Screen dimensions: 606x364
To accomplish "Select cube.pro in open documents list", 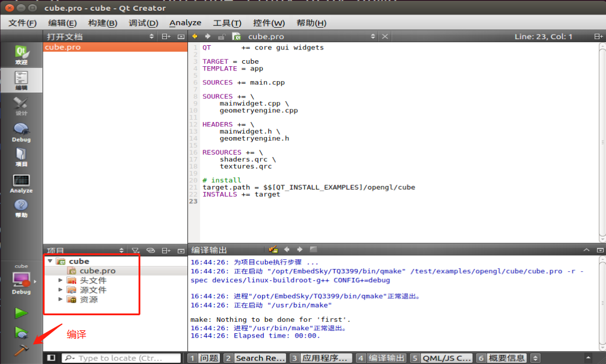I will (115, 47).
